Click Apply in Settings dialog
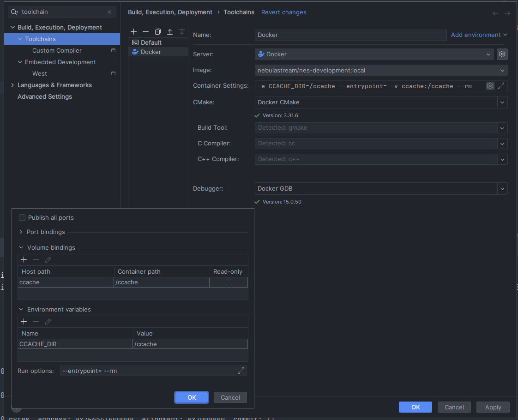 [493, 407]
